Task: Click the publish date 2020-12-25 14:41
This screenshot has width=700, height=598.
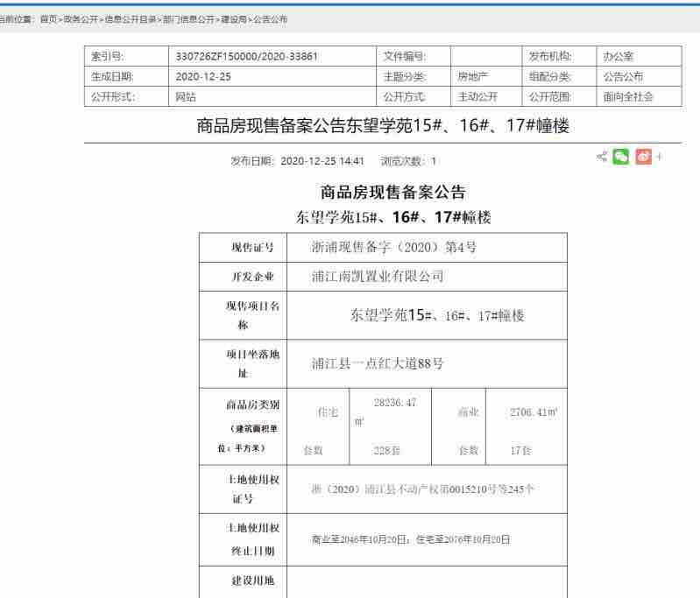Action: (x=322, y=160)
